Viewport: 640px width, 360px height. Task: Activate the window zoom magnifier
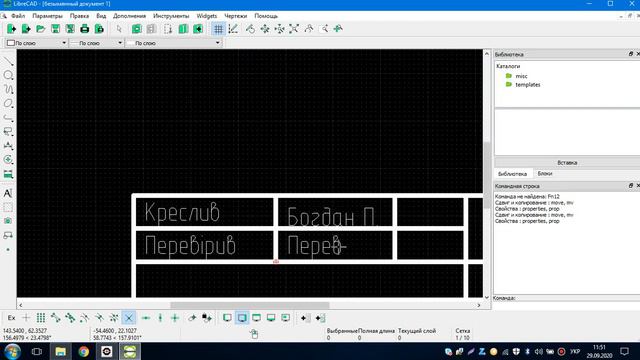(x=324, y=29)
